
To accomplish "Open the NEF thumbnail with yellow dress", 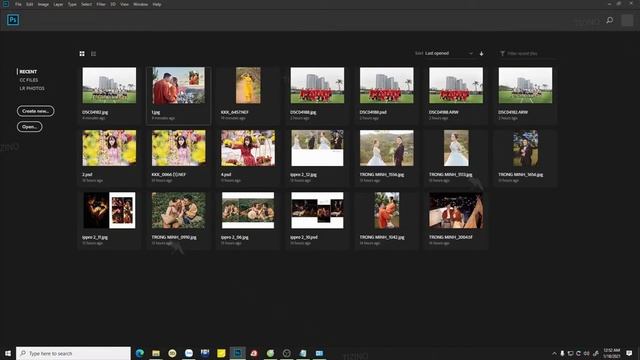I will 248,85.
